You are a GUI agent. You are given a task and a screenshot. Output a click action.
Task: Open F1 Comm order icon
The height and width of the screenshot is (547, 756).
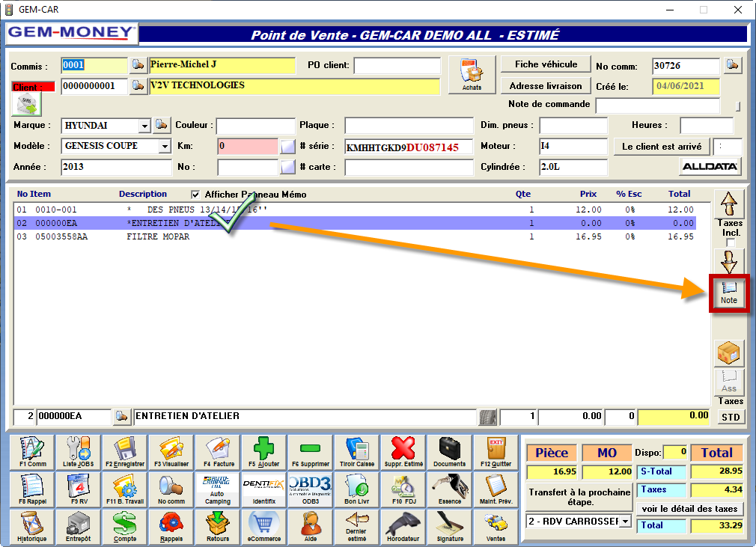coord(32,452)
